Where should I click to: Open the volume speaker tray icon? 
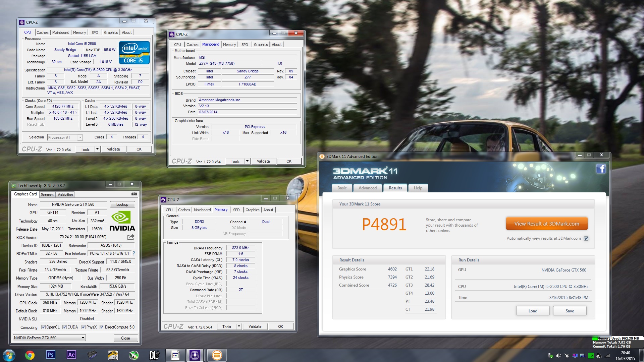[558, 356]
